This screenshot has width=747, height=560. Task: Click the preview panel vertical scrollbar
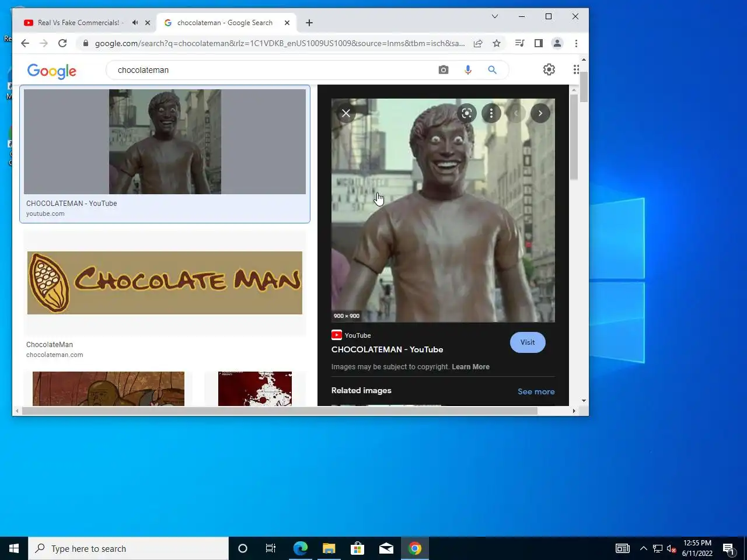pos(574,137)
